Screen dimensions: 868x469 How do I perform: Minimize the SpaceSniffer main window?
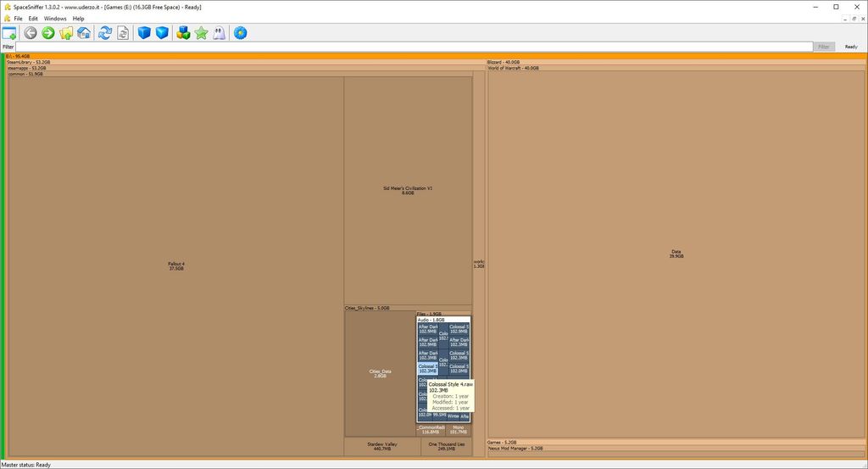815,7
